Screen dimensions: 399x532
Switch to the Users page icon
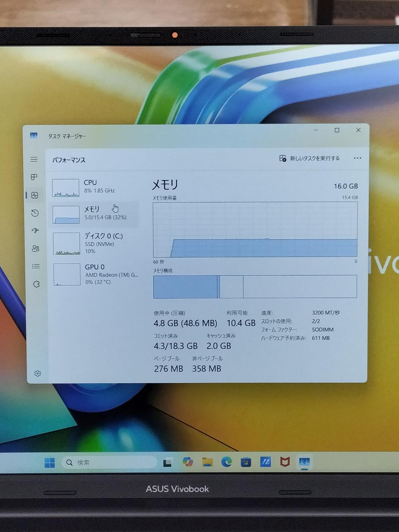point(35,249)
